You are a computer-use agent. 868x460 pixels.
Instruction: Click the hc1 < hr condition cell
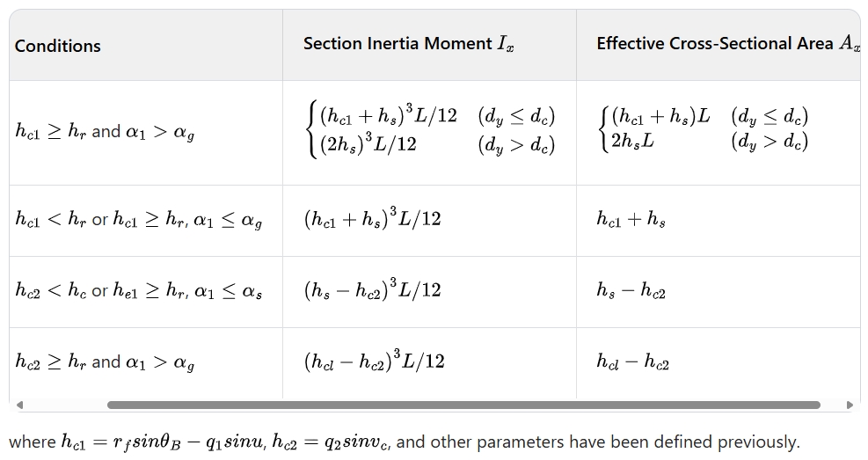(146, 220)
